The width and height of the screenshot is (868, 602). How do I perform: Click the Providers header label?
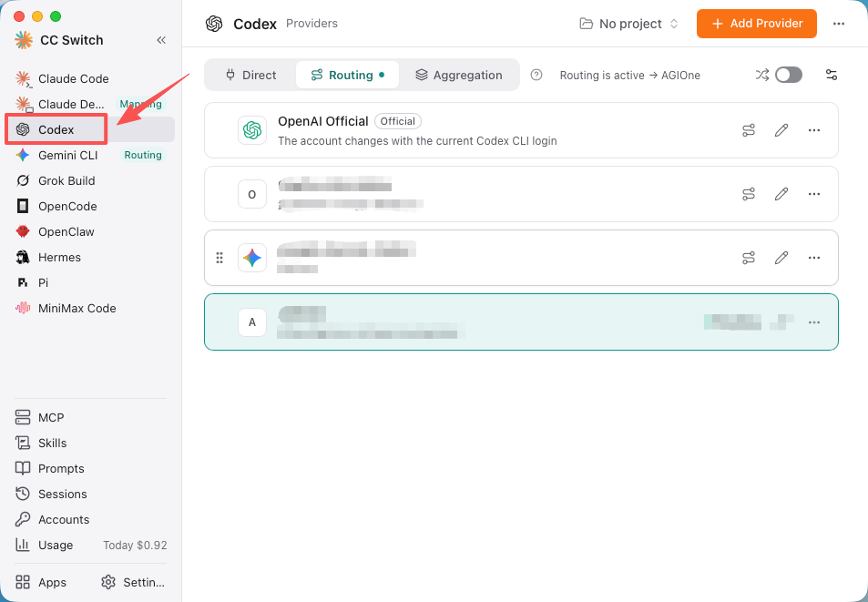(x=311, y=24)
